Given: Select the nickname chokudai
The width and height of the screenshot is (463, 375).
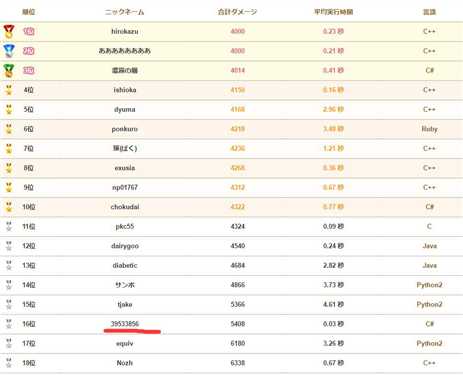Looking at the screenshot, I should pos(125,207).
